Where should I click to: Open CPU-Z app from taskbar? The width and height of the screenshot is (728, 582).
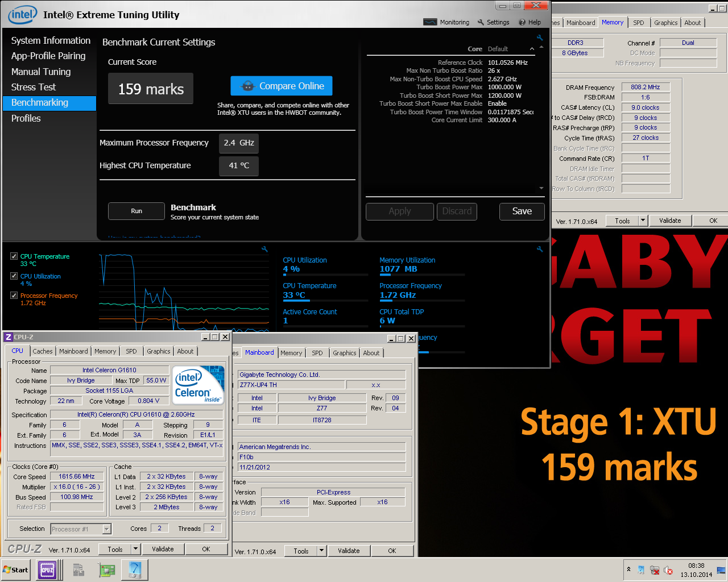[x=47, y=569]
